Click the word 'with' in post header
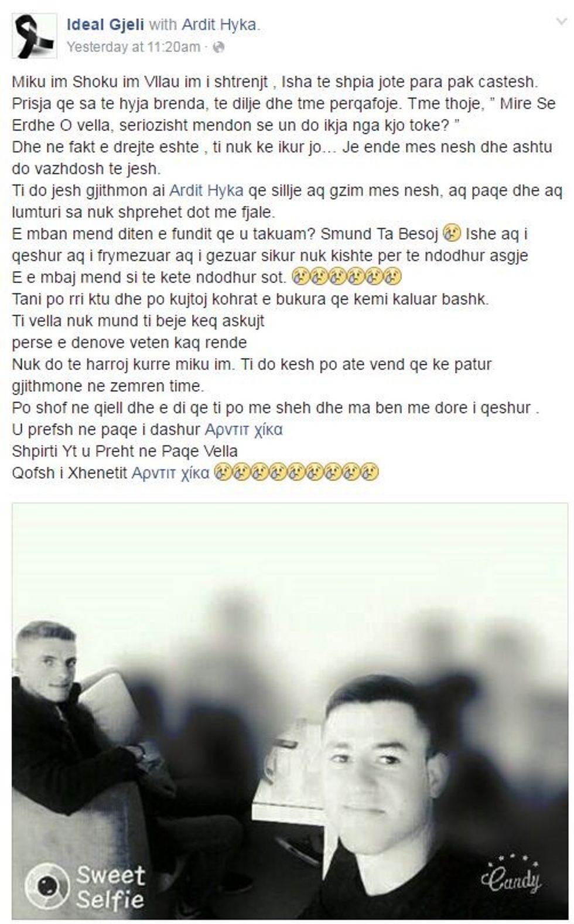 [x=162, y=25]
